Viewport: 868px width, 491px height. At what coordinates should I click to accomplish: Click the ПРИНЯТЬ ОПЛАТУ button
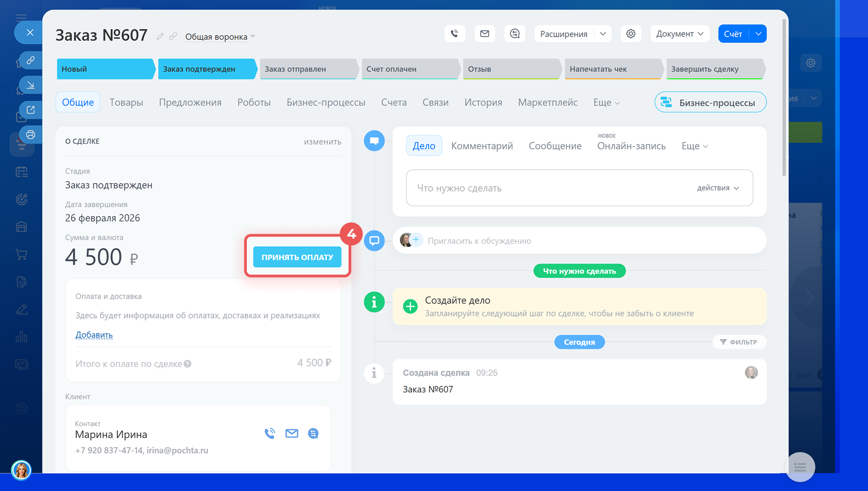[x=297, y=257]
